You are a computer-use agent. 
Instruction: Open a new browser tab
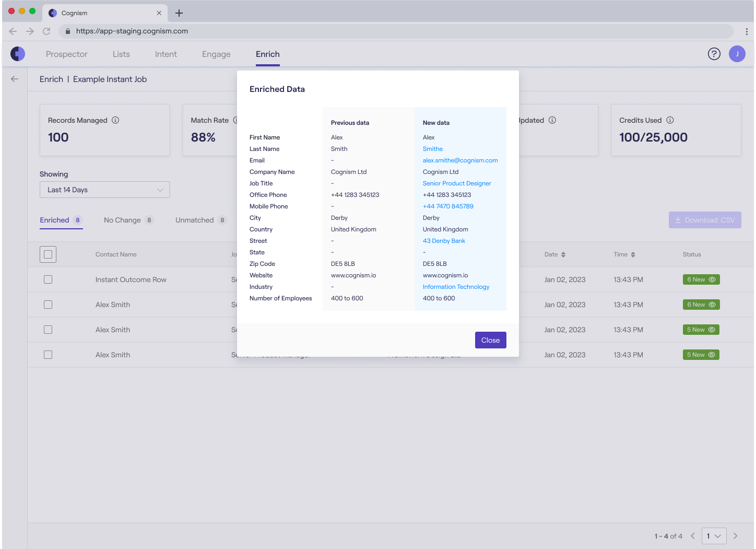179,13
